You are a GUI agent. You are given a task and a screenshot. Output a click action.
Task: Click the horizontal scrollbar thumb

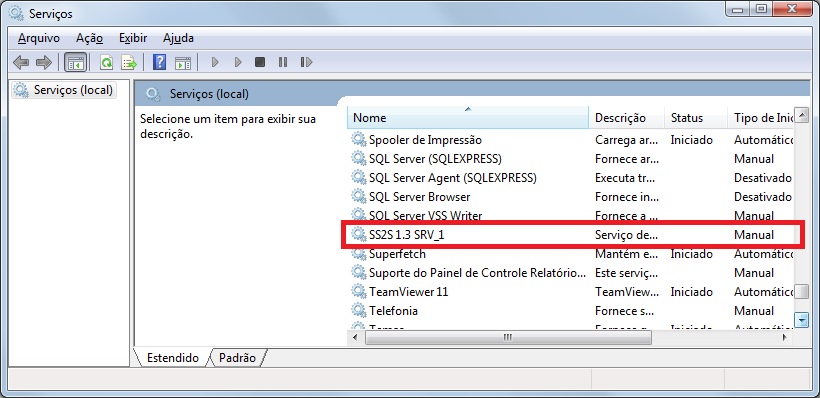click(x=508, y=338)
